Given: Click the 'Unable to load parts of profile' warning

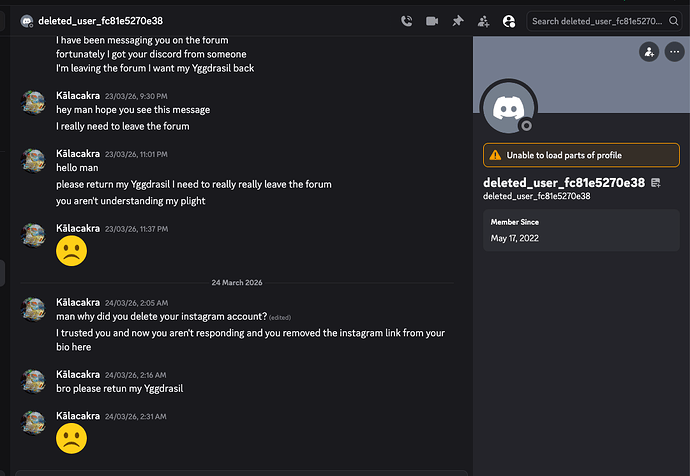Looking at the screenshot, I should pos(581,154).
